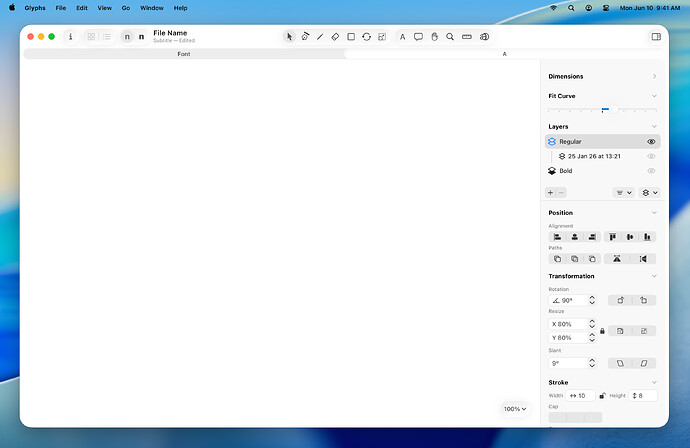Select the Text tool

pyautogui.click(x=402, y=37)
